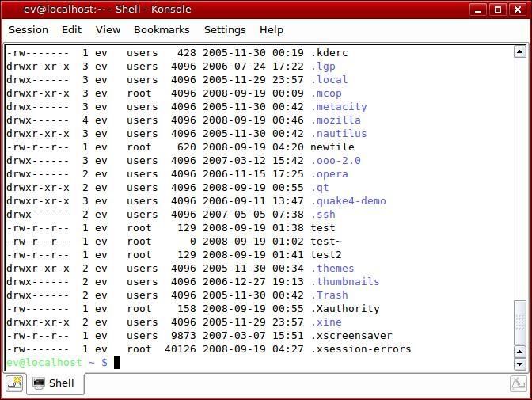Click the '.local' directory name
This screenshot has height=400, width=532.
pyautogui.click(x=329, y=80)
